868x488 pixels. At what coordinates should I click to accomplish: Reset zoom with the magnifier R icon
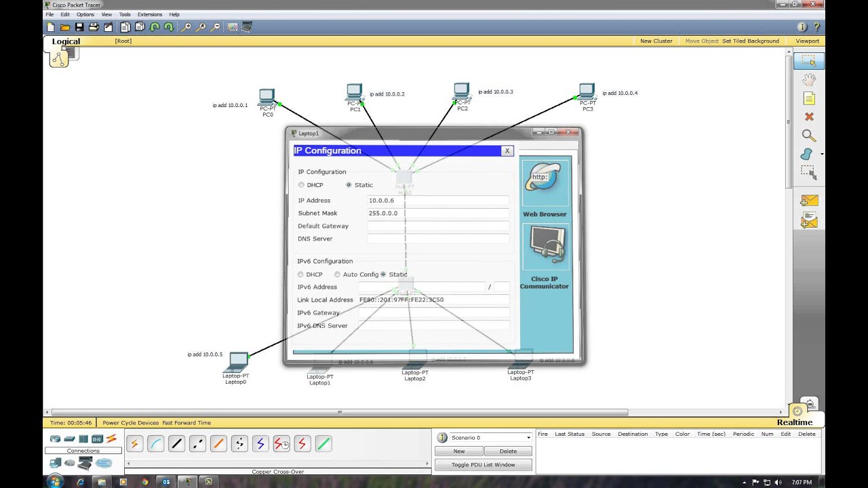(201, 27)
